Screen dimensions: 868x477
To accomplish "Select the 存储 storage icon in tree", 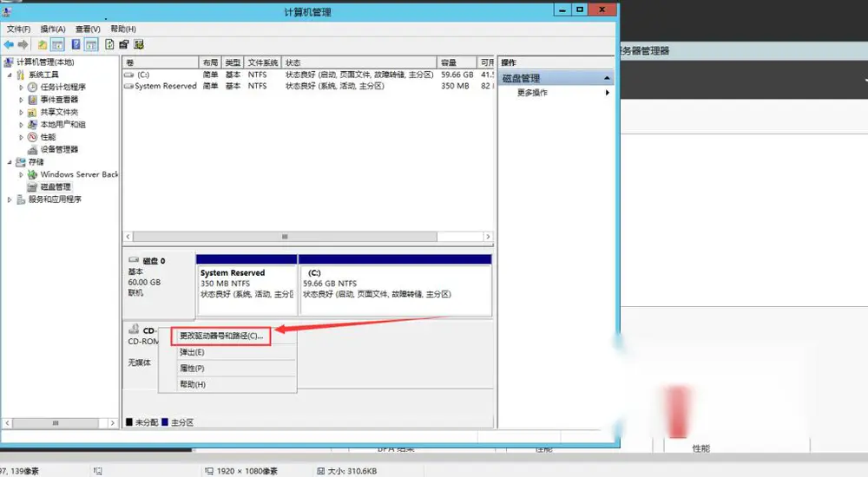I will coord(21,162).
